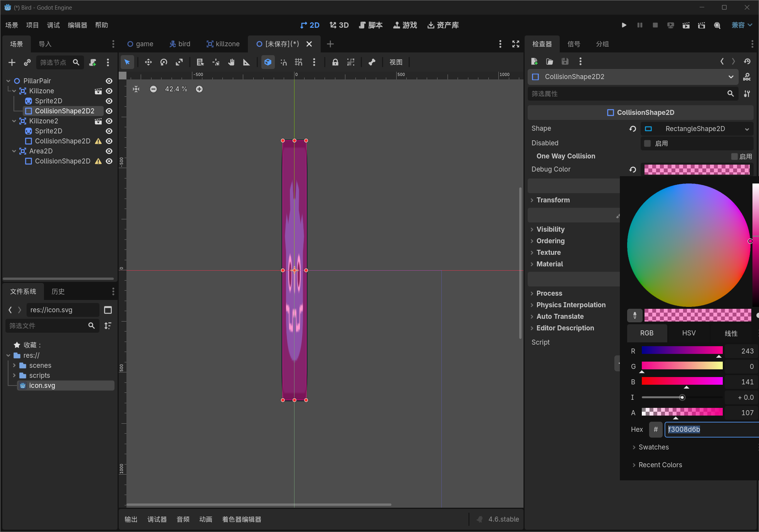The width and height of the screenshot is (759, 532).
Task: Select the Ruler Mode tool
Action: pos(246,62)
